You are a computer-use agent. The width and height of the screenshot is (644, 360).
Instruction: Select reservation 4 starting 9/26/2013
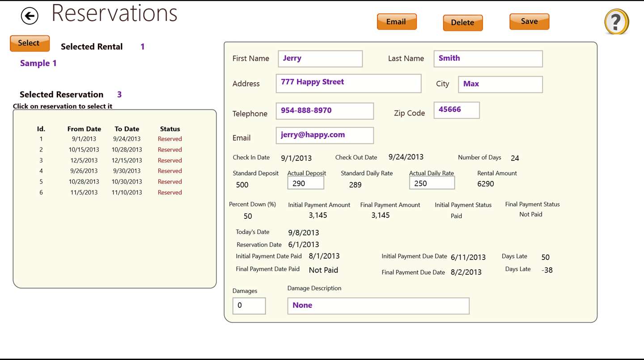click(110, 171)
